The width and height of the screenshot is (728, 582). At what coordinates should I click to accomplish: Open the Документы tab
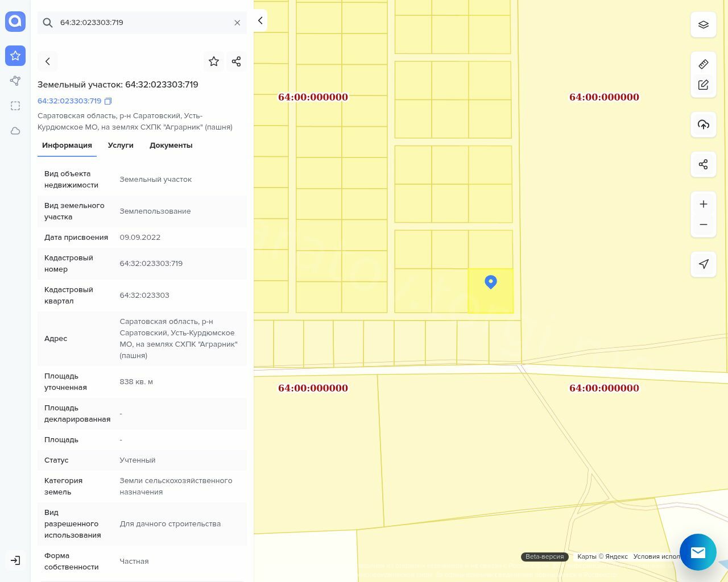tap(171, 145)
